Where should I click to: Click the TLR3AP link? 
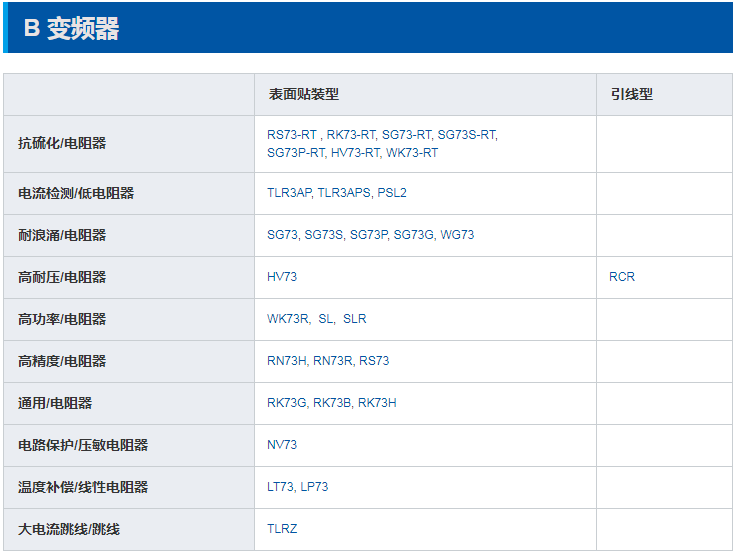click(x=289, y=193)
